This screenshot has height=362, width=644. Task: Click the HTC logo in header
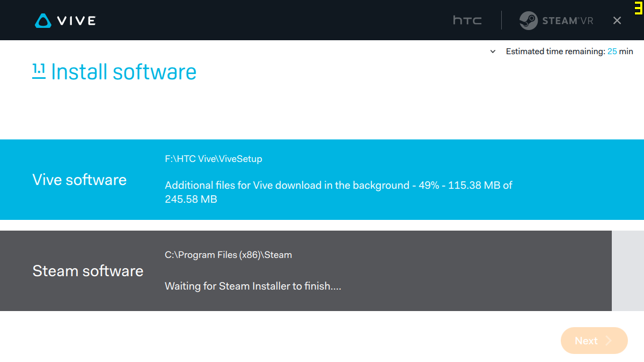click(x=467, y=20)
